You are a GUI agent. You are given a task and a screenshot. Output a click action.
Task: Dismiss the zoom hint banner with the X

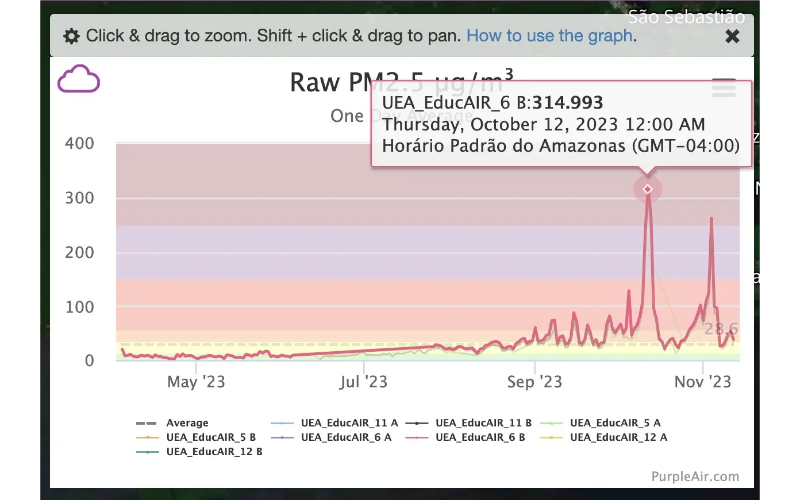pos(732,36)
